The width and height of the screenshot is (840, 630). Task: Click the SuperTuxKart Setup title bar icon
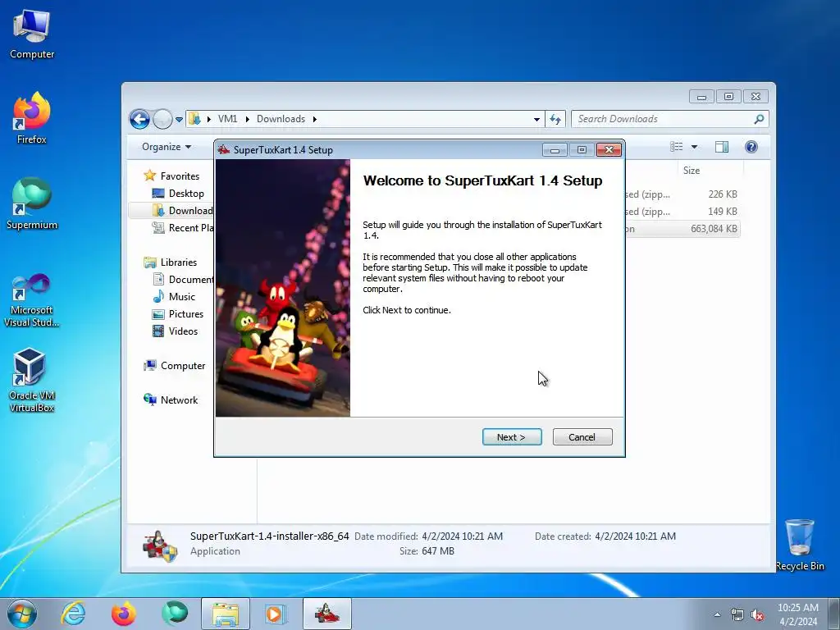[224, 150]
